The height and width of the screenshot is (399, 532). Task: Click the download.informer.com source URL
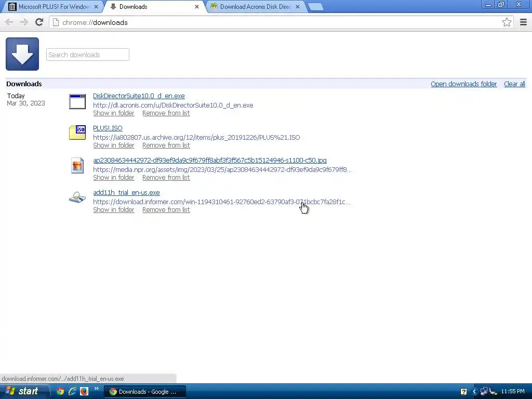coord(221,202)
